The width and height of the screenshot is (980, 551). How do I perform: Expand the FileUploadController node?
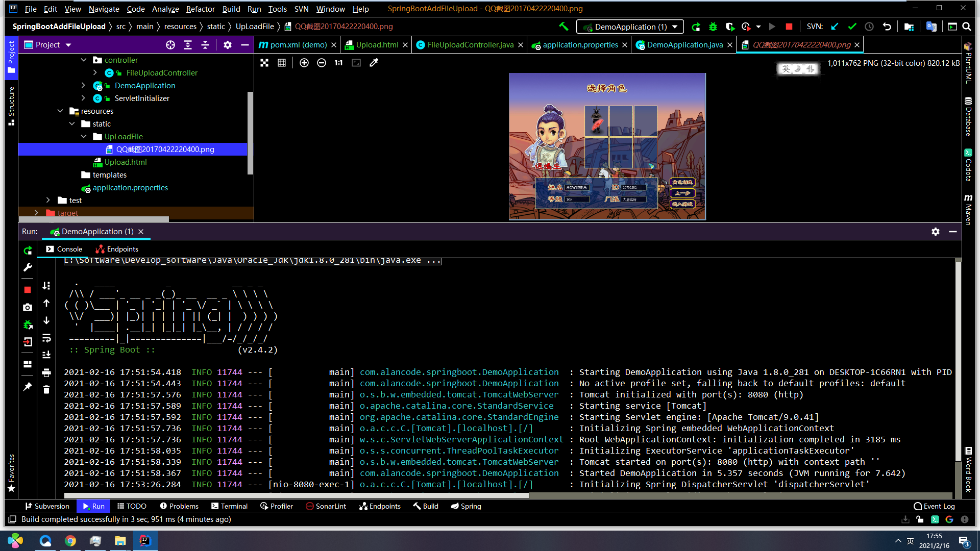pos(95,73)
